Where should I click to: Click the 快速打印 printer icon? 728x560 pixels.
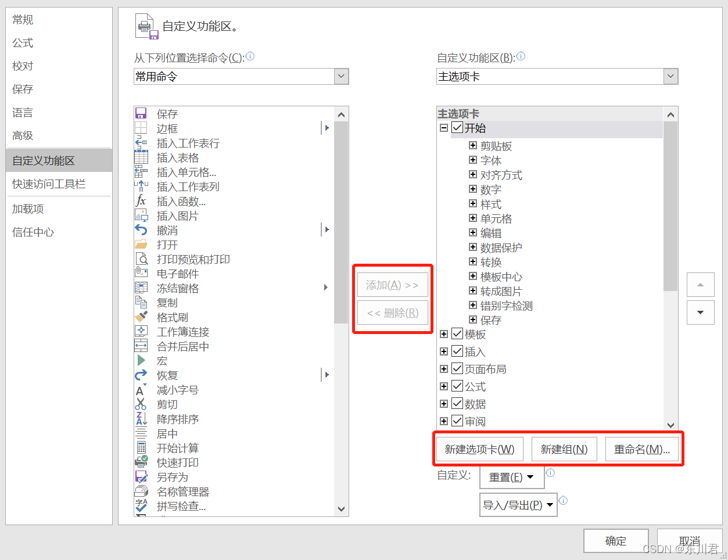(x=141, y=462)
